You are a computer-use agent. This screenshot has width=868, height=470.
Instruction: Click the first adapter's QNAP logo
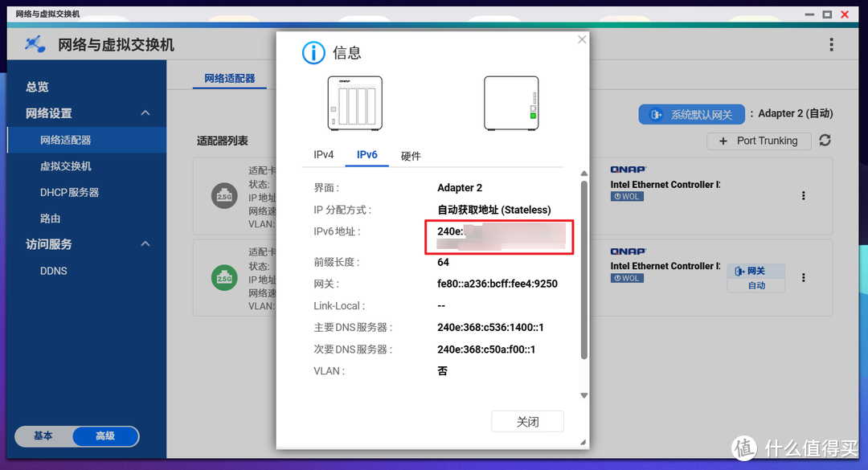pyautogui.click(x=628, y=170)
